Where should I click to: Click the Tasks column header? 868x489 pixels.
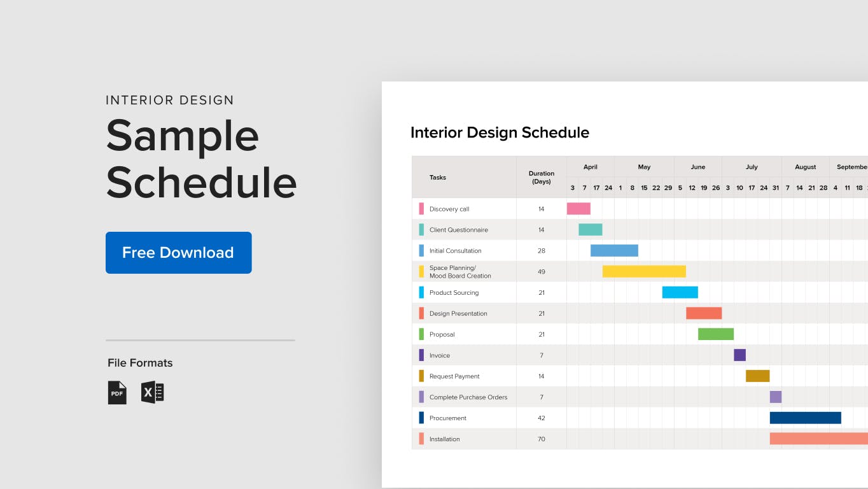coord(438,178)
